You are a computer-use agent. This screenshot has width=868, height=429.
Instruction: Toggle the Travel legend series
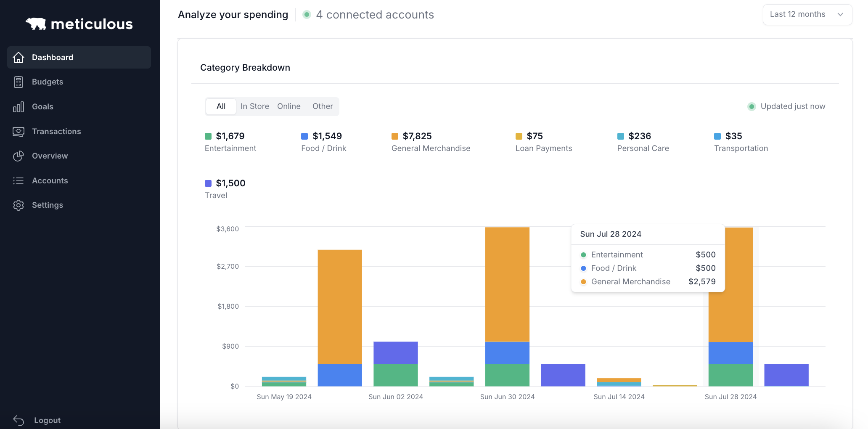(x=225, y=189)
